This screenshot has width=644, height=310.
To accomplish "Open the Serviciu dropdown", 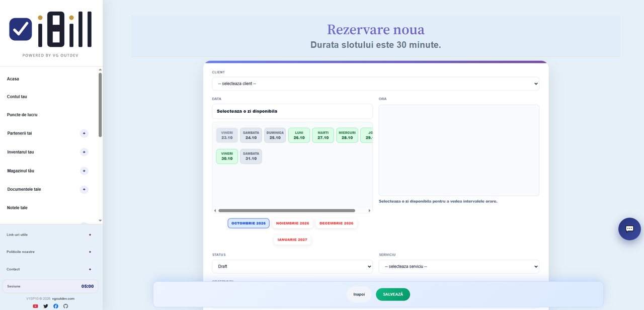I will click(459, 266).
